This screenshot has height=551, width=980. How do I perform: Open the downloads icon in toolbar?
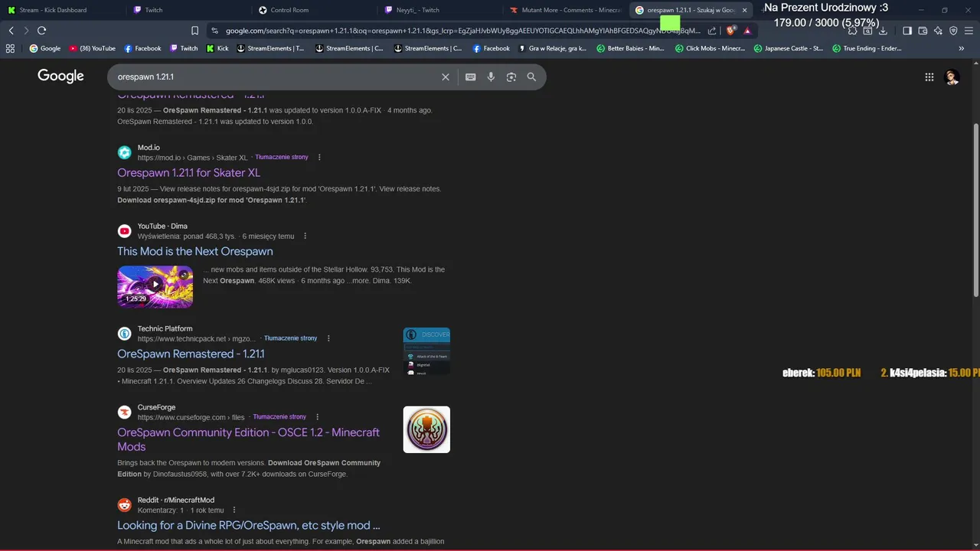[x=883, y=31]
